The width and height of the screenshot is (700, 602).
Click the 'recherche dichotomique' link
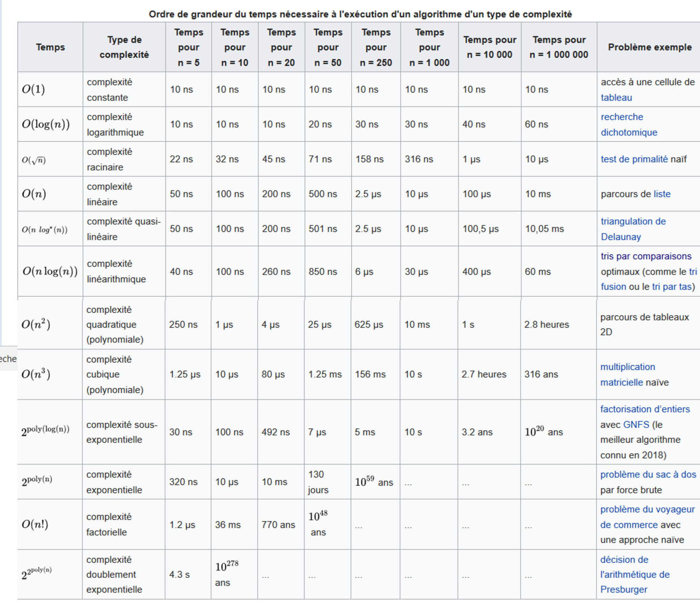[622, 117]
